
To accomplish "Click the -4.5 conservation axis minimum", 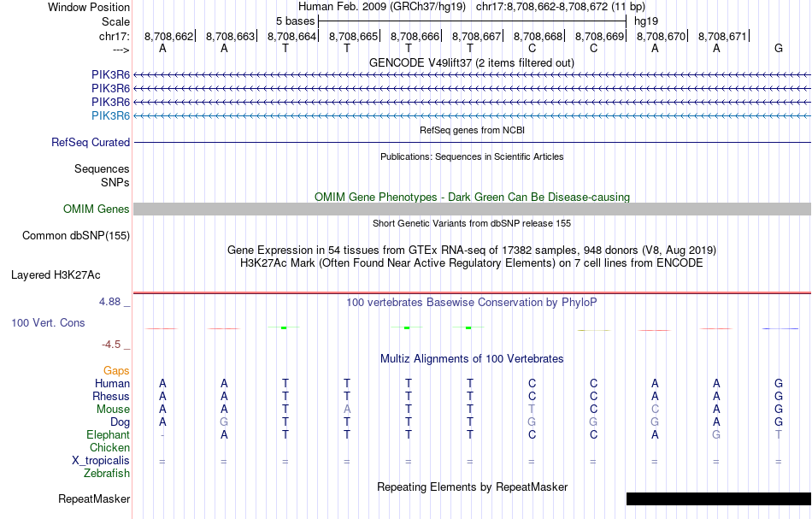I will (x=111, y=345).
